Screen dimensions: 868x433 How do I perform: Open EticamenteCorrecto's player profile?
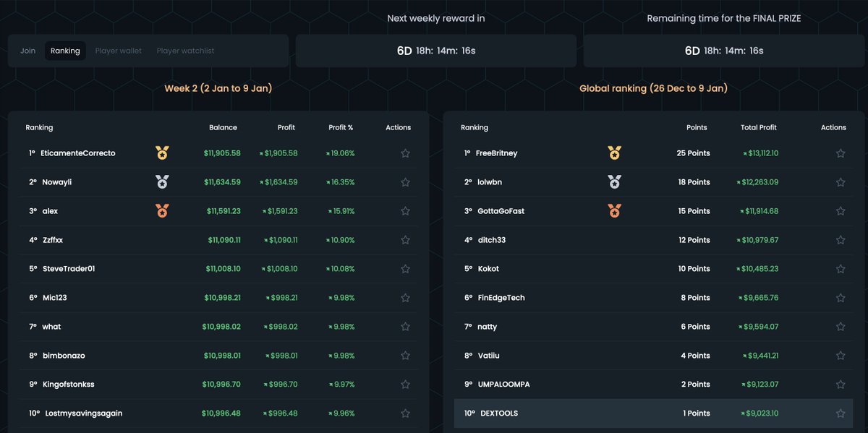(x=78, y=153)
